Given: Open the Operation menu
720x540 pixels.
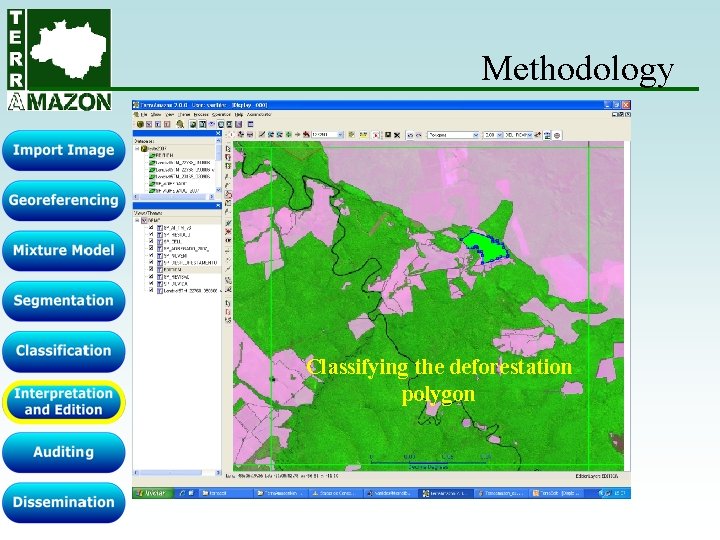Looking at the screenshot, I should coord(220,114).
